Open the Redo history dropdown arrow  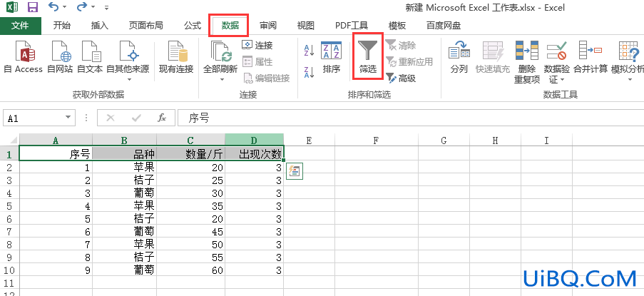(x=93, y=7)
